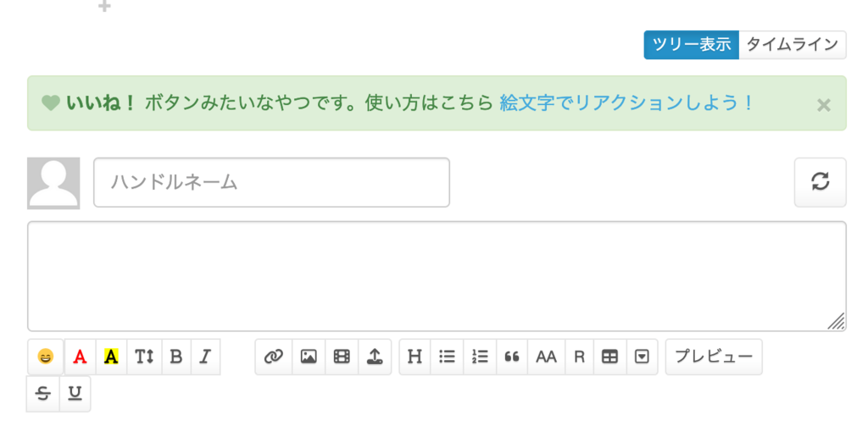The width and height of the screenshot is (868, 421).
Task: Switch to the タイムライン view
Action: coord(793,45)
